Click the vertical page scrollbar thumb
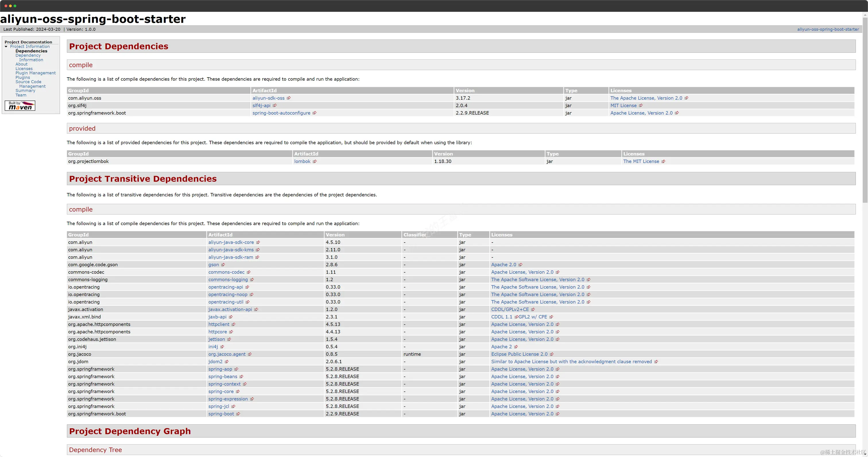The width and height of the screenshot is (868, 457). pyautogui.click(x=865, y=110)
